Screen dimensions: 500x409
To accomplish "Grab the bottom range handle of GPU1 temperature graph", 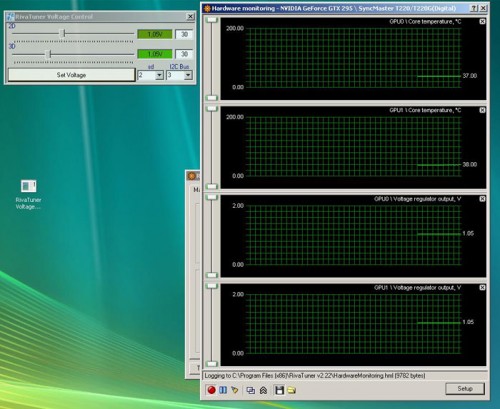I will point(212,186).
